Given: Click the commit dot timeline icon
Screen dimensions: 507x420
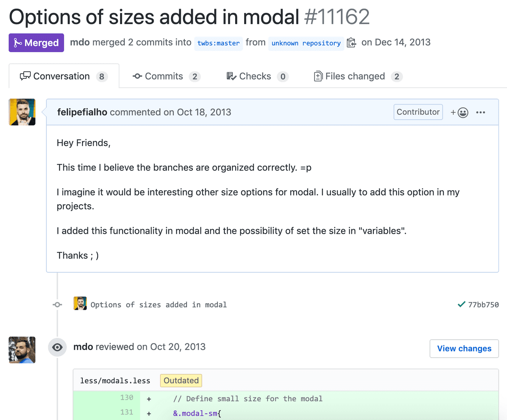Looking at the screenshot, I should click(57, 305).
